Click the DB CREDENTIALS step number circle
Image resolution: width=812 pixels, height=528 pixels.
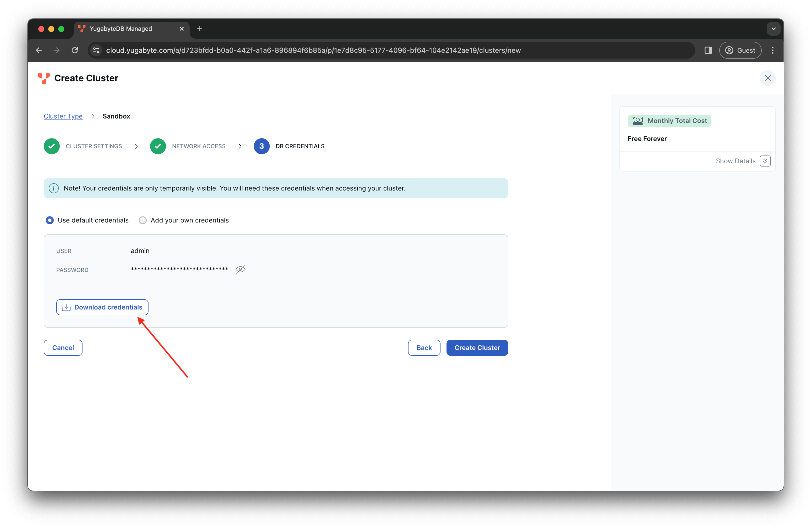coord(261,146)
